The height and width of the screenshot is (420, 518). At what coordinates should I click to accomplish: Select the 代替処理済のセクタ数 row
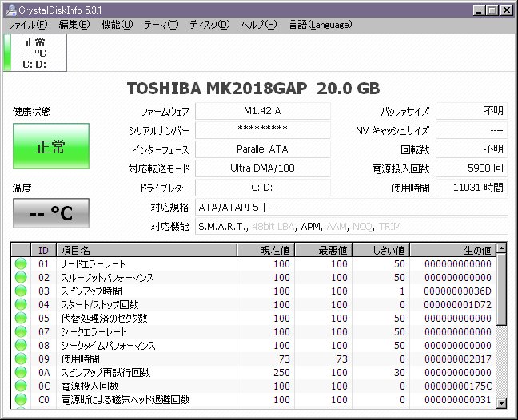(253, 318)
